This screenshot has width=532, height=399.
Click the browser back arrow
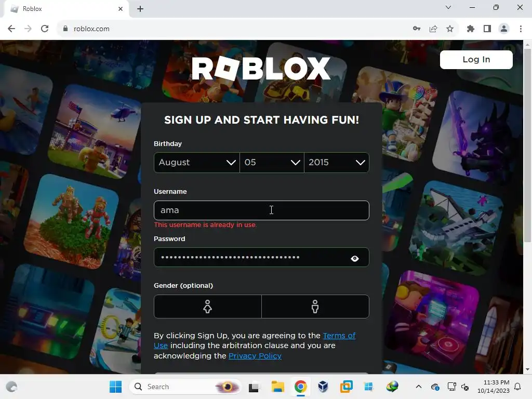tap(11, 29)
